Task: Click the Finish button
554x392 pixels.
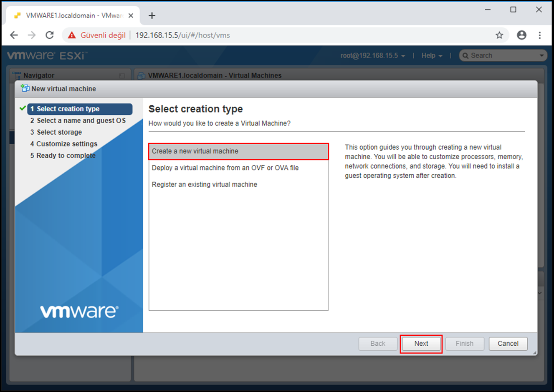Action: [465, 344]
